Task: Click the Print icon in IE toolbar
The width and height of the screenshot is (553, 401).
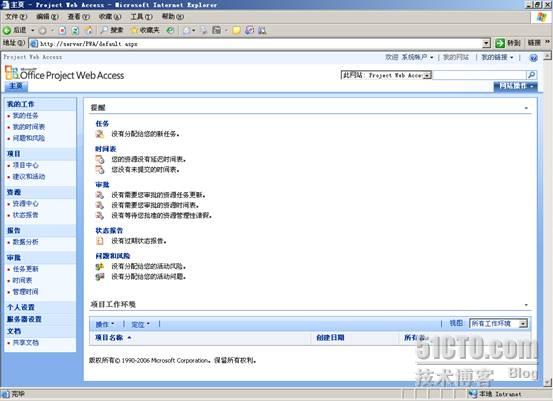Action: (204, 31)
